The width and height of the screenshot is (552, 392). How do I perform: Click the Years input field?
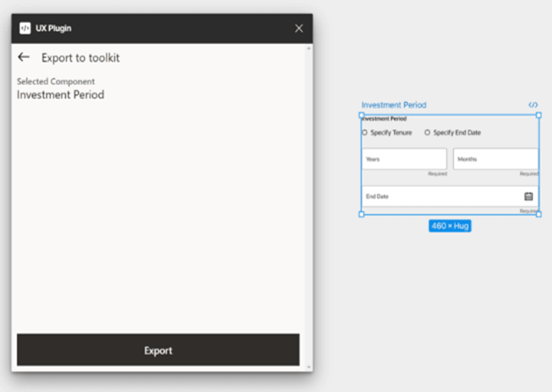(x=404, y=159)
